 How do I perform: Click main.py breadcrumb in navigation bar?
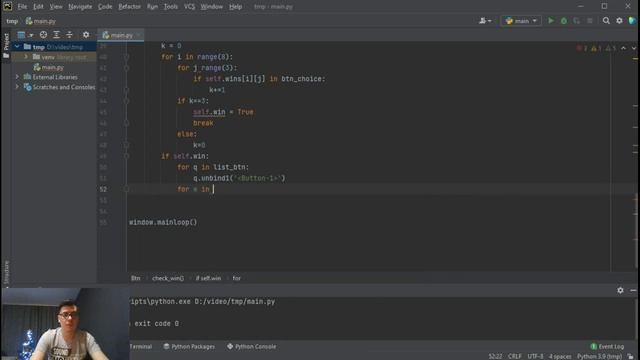[41, 21]
